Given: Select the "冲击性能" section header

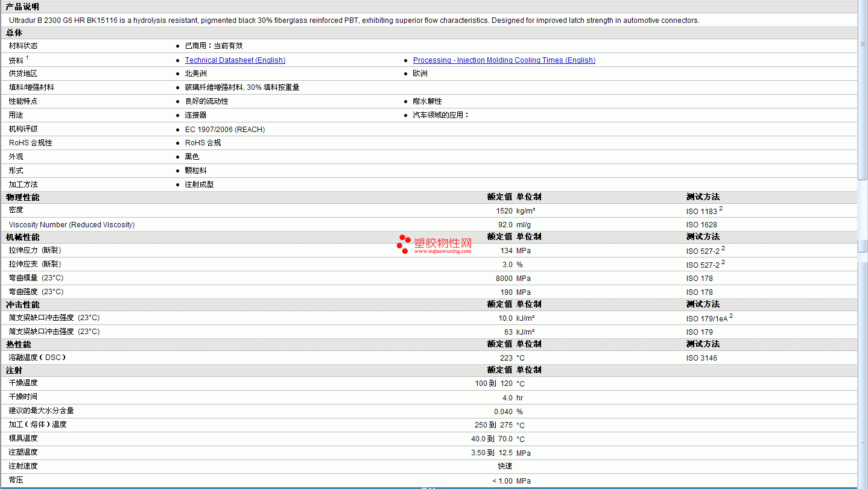Looking at the screenshot, I should pos(22,304).
